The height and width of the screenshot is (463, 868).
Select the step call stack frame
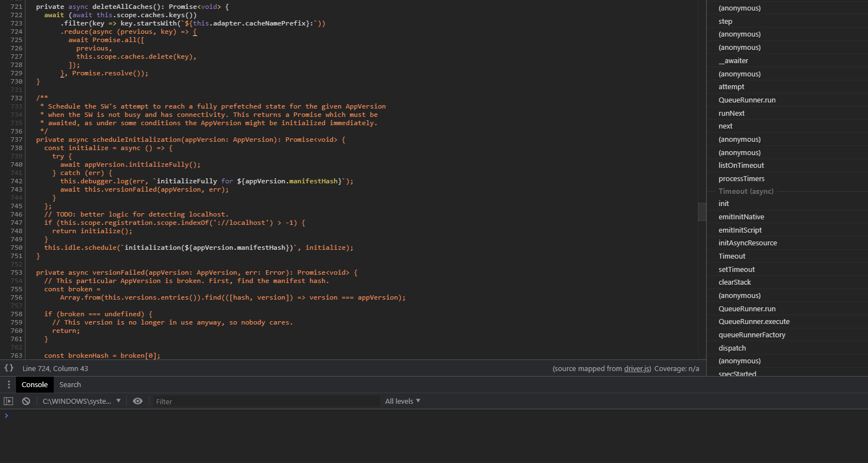coord(787,21)
